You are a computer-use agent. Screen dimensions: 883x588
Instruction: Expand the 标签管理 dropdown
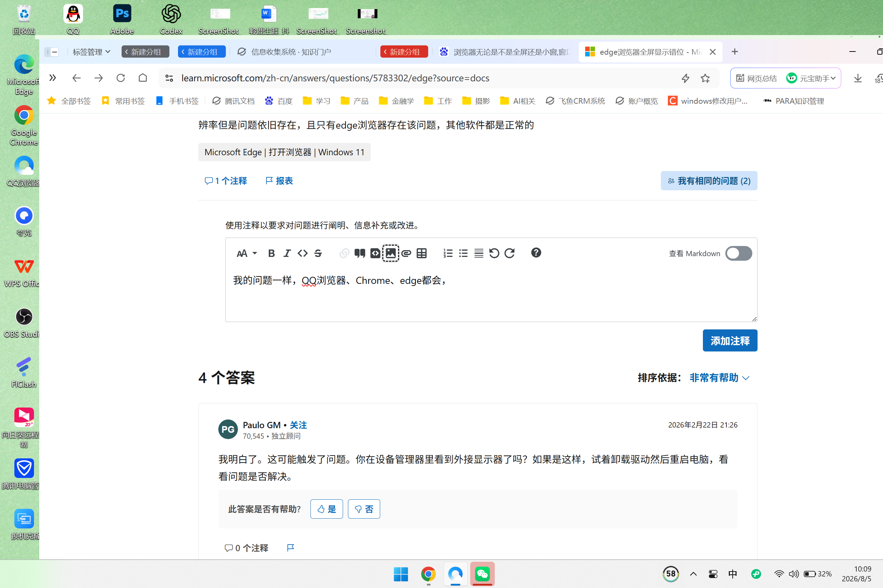click(x=91, y=52)
